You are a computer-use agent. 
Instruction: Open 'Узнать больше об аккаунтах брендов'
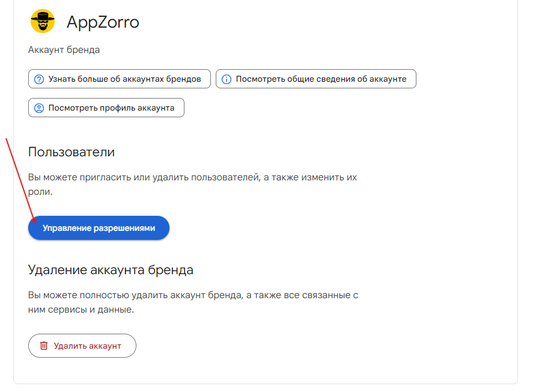pyautogui.click(x=124, y=79)
